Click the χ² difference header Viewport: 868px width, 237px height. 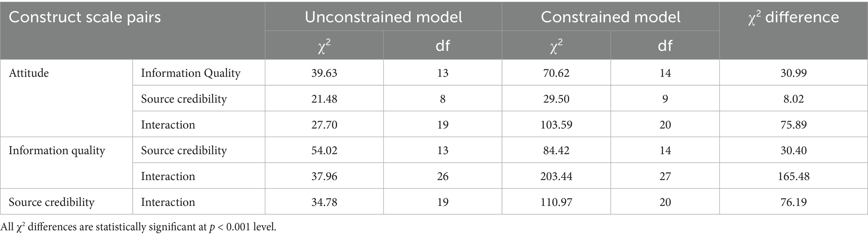(793, 17)
